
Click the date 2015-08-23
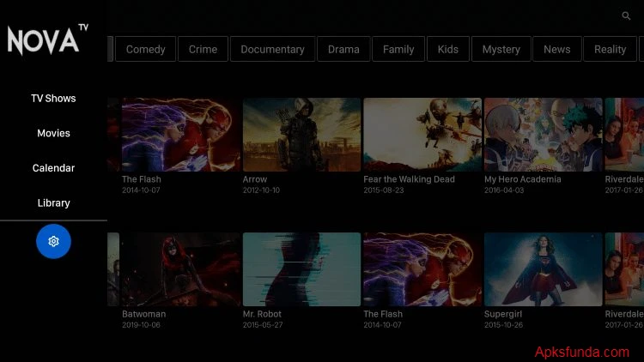384,190
